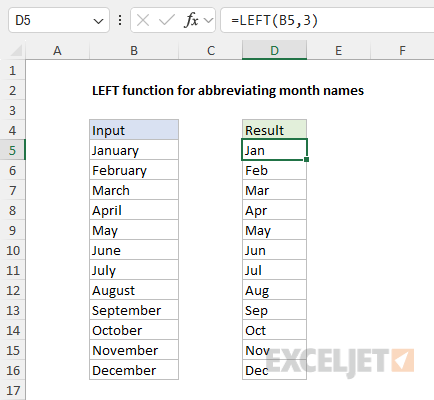Click the Cancel (X) formula button
Viewport: 434px width, 400px height.
click(x=143, y=21)
